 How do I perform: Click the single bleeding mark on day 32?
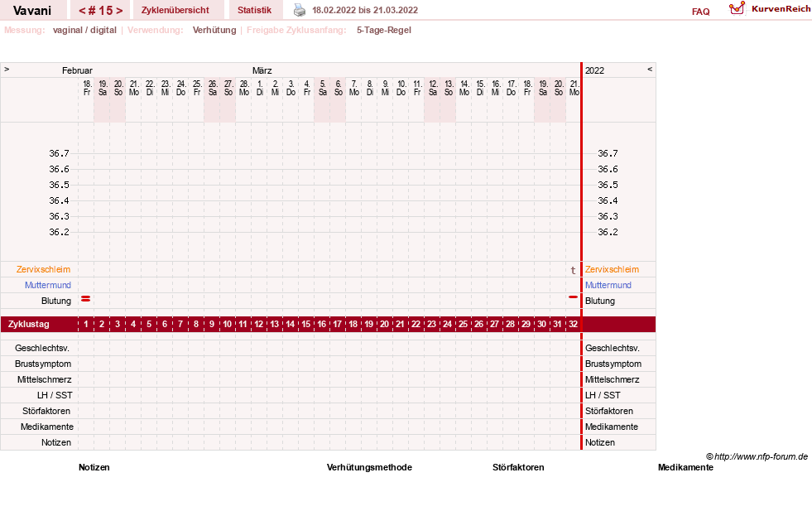coord(573,297)
